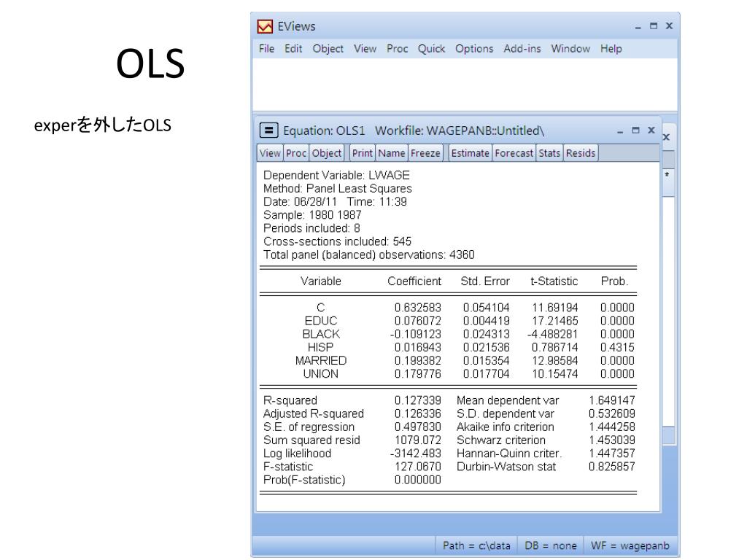Screen dimensions: 747x560
Task: Open the Add-ins menu
Action: coord(522,49)
